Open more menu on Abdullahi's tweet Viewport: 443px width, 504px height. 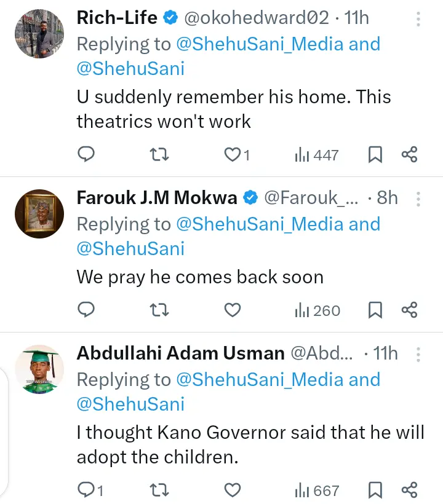418,354
